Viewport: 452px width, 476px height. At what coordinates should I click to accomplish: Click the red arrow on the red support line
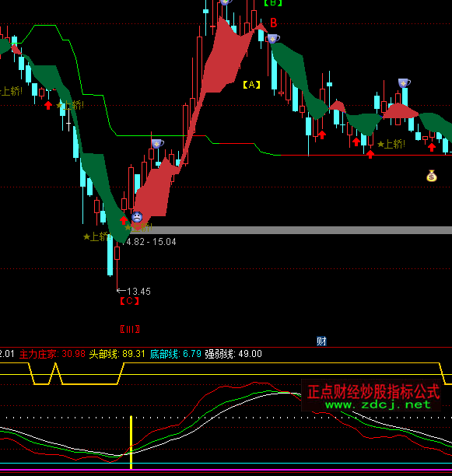pos(370,154)
